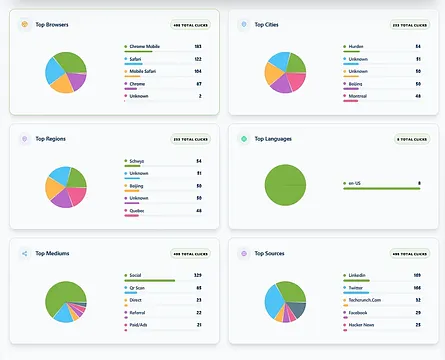Screen dimensions: 445x360
Task: Click the en-US language progress bar
Action: [x=382, y=189]
